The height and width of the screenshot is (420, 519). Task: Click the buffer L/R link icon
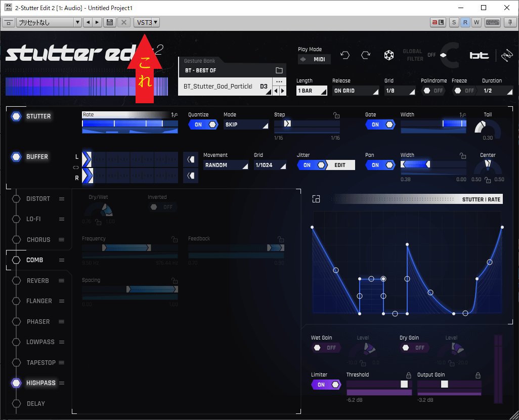coord(76,167)
